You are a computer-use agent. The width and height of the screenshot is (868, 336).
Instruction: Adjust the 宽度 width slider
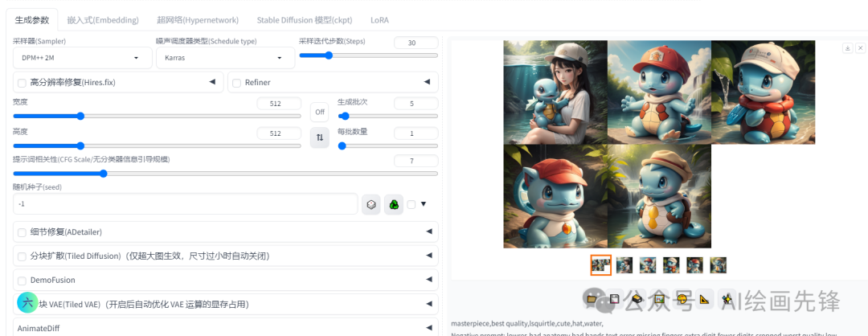tap(158, 117)
